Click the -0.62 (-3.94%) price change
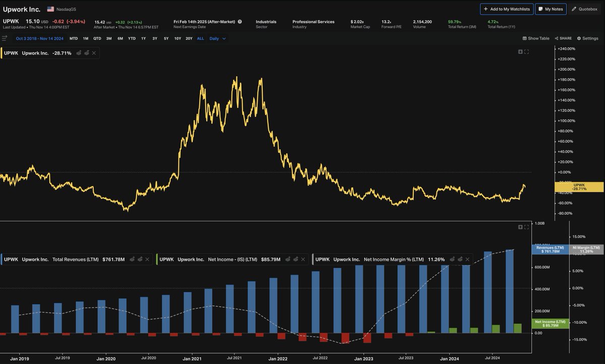Image resolution: width=605 pixels, height=364 pixels. click(x=70, y=21)
